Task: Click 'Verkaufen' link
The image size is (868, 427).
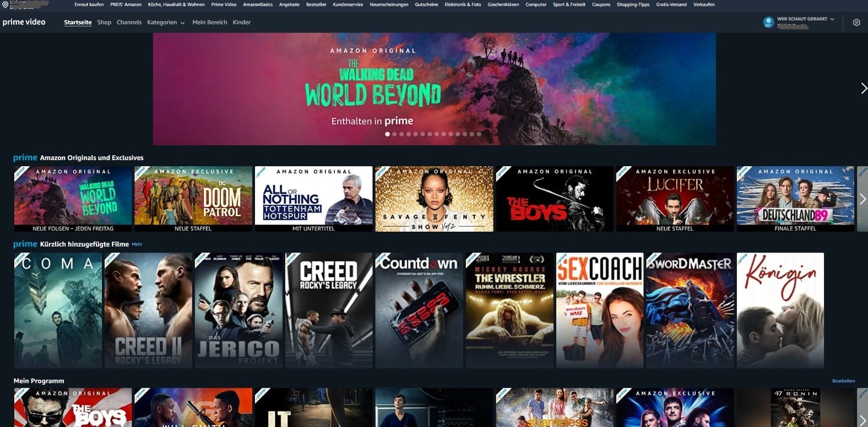Action: click(x=704, y=4)
